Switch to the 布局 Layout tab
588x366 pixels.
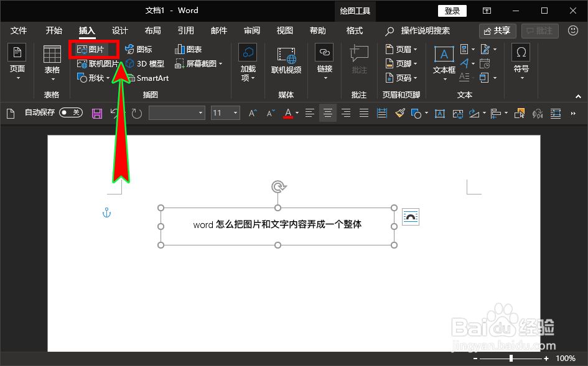[x=153, y=30]
